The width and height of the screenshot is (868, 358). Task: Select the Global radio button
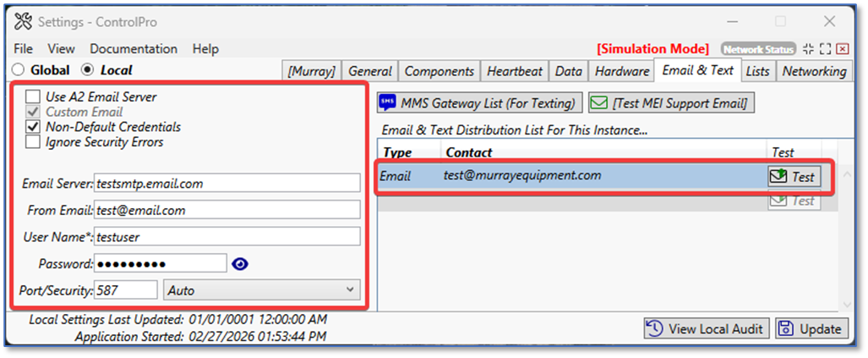(x=18, y=70)
